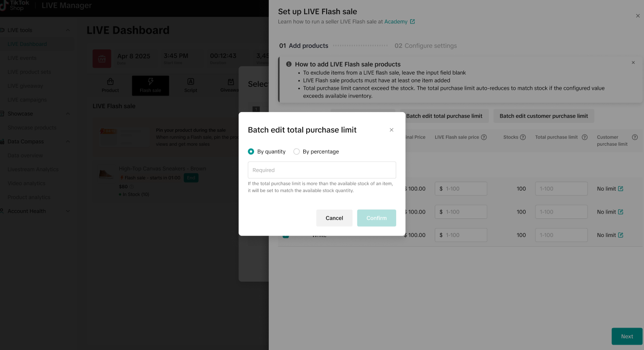Collapse the LIVE tools sidebar section

tap(68, 30)
